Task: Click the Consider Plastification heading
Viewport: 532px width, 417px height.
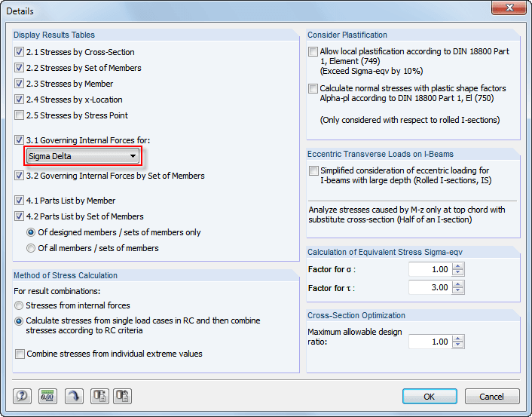Action: pos(347,35)
